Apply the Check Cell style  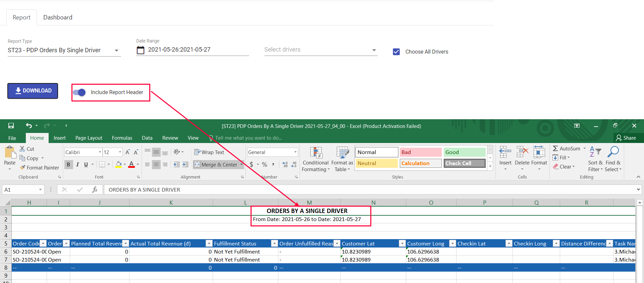point(465,163)
